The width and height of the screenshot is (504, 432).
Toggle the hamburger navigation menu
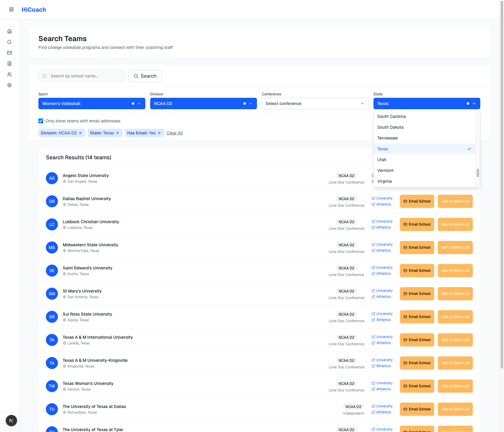(11, 9)
